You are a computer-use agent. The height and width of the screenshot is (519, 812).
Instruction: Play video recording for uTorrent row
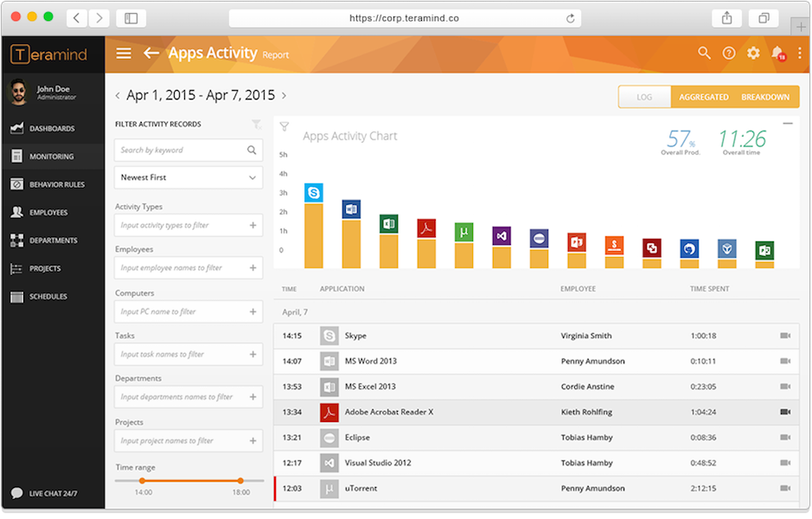click(785, 488)
